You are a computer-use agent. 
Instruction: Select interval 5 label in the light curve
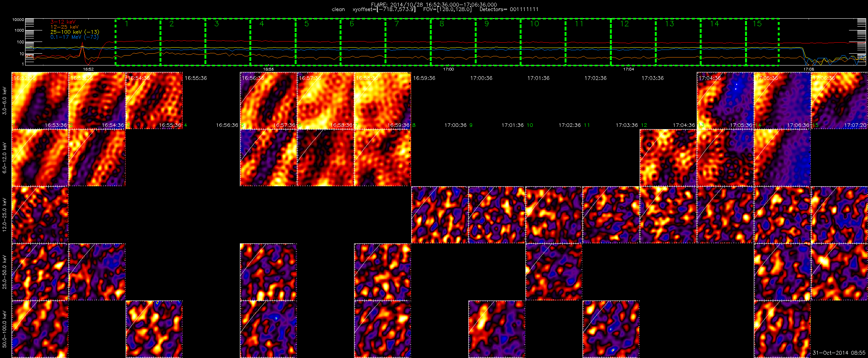click(306, 24)
